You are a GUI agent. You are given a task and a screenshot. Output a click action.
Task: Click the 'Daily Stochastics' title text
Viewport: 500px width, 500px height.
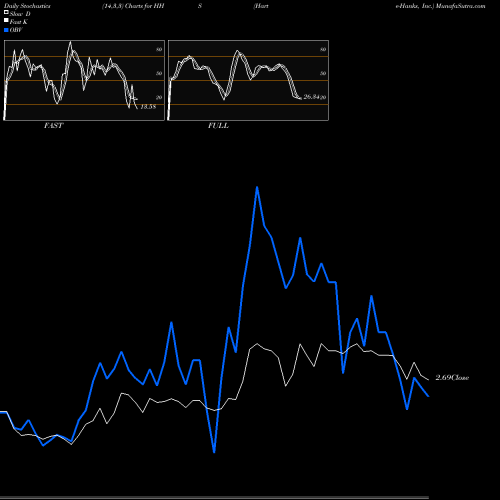[27, 6]
